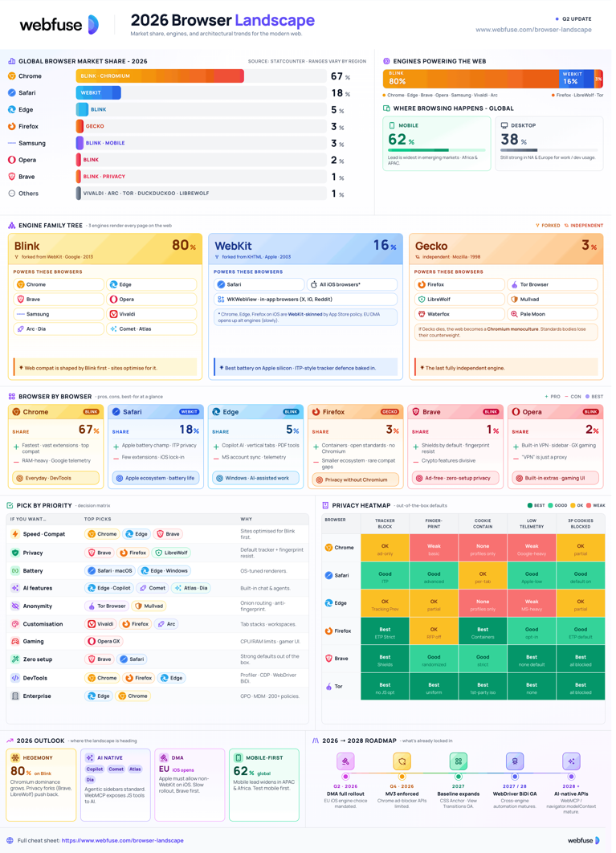Click the Samsung icon in the market share list
Screen dimensions: 616x853
pos(12,143)
